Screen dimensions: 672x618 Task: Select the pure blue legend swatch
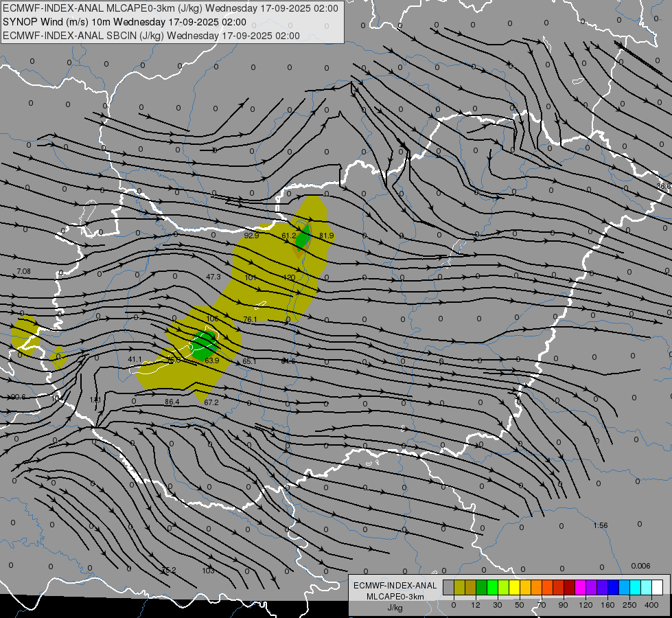[x=613, y=587]
